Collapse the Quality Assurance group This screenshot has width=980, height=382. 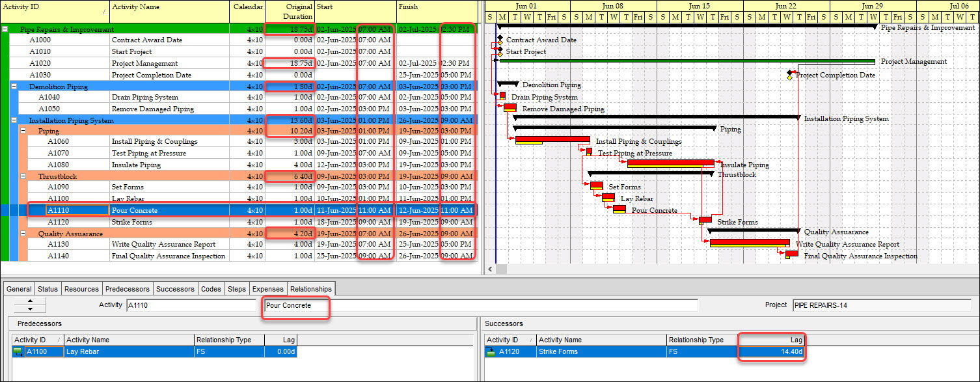pyautogui.click(x=23, y=234)
